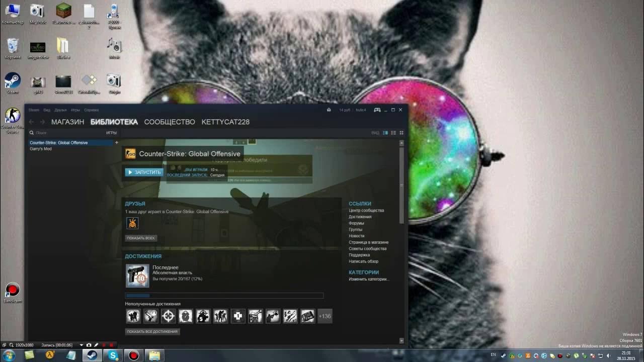Click Counter-Strike Source desktop shortcut
This screenshot has width=644, height=362.
pyautogui.click(x=13, y=121)
